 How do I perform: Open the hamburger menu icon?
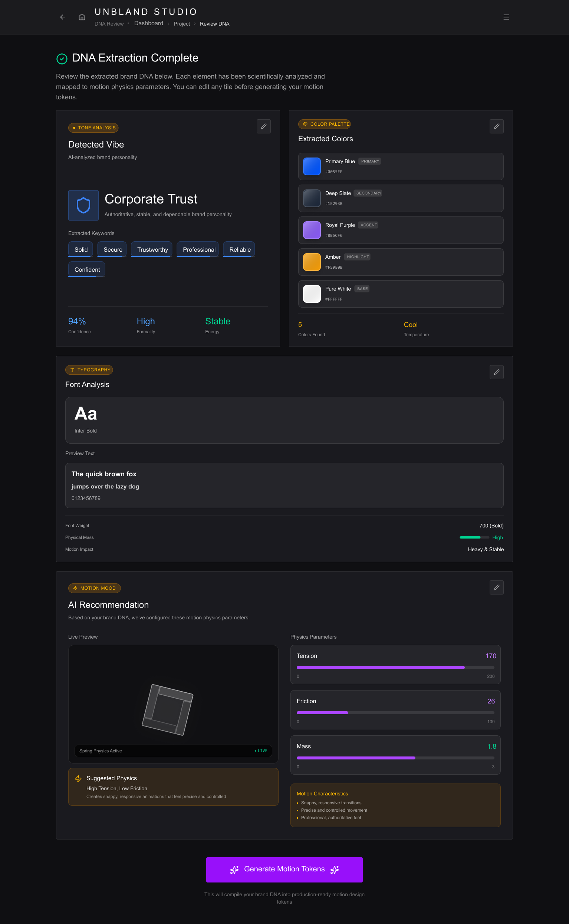pyautogui.click(x=506, y=17)
